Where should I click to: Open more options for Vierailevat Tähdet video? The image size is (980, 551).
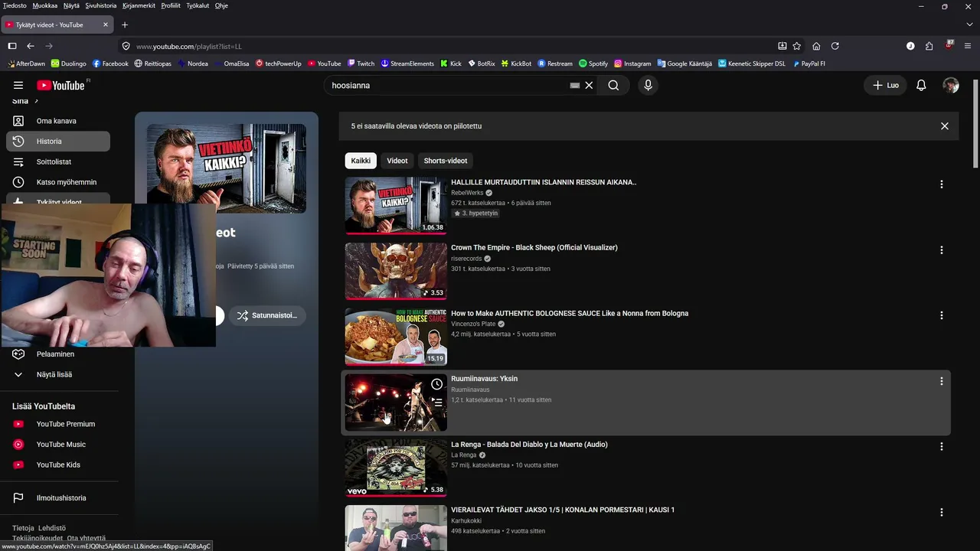pos(941,512)
